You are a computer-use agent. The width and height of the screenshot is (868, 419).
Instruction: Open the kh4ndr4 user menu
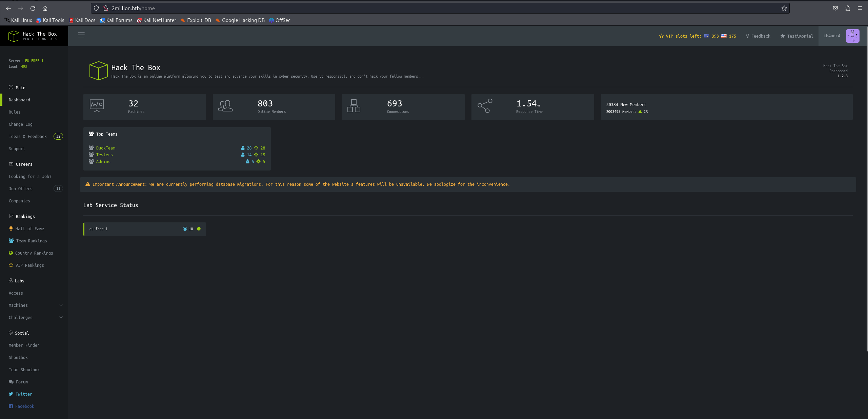pos(832,36)
